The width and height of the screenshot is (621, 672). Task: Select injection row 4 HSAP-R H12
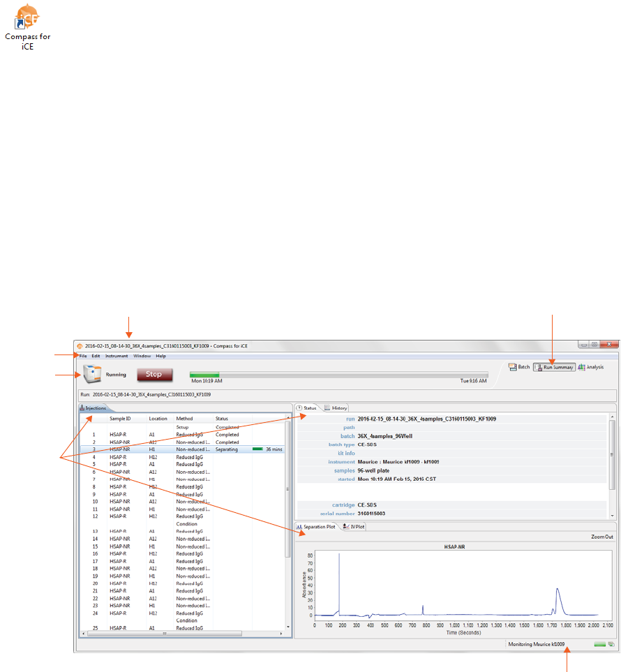point(182,457)
